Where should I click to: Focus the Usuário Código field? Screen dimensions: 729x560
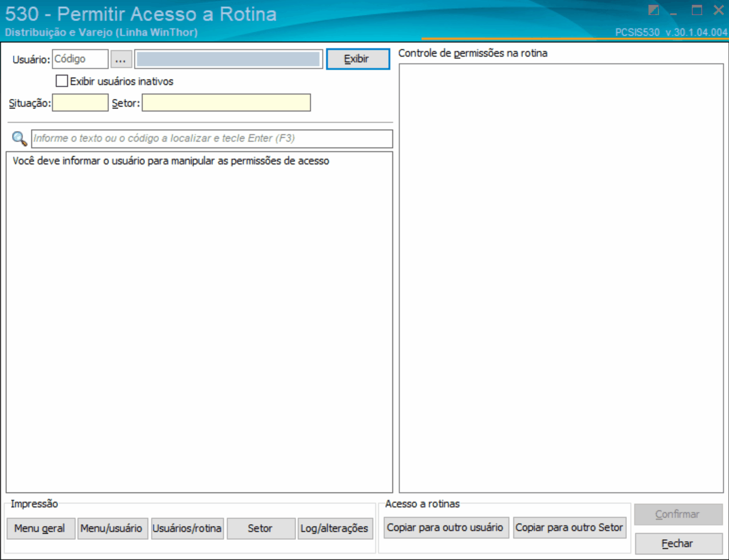coord(80,59)
